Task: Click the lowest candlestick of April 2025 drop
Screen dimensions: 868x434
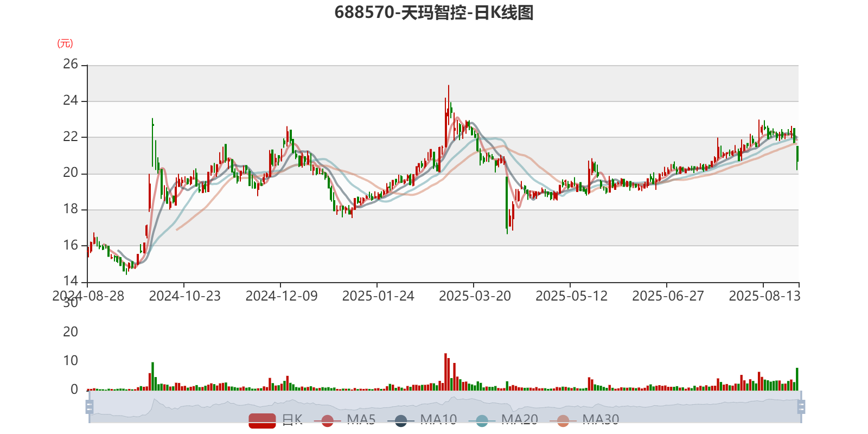Action: coord(507,205)
